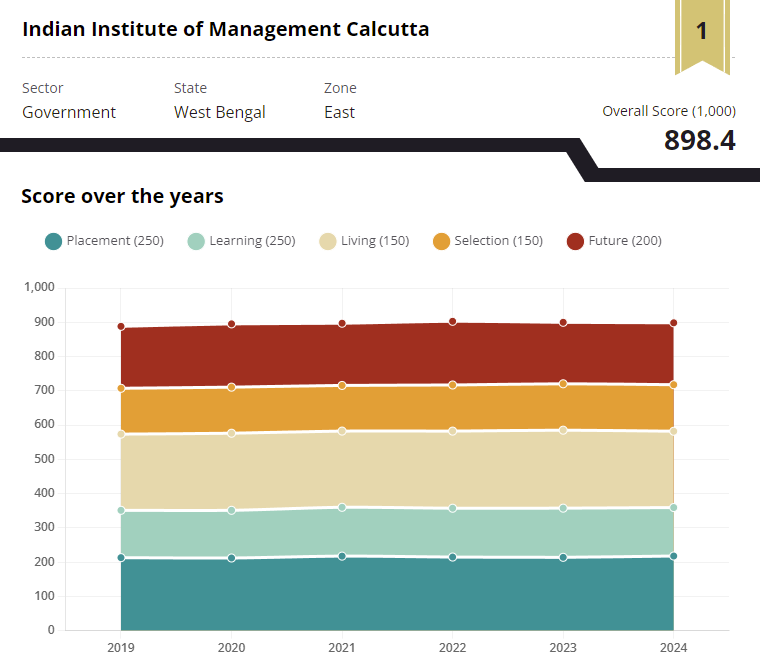Toggle the Placement (250) legend series
Viewport: 760px width, 669px height.
pos(104,241)
